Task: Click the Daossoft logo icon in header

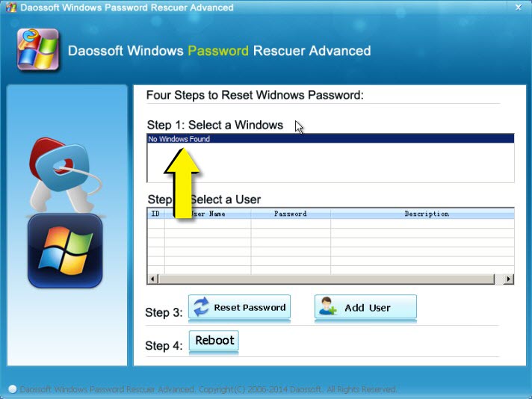Action: (38, 49)
